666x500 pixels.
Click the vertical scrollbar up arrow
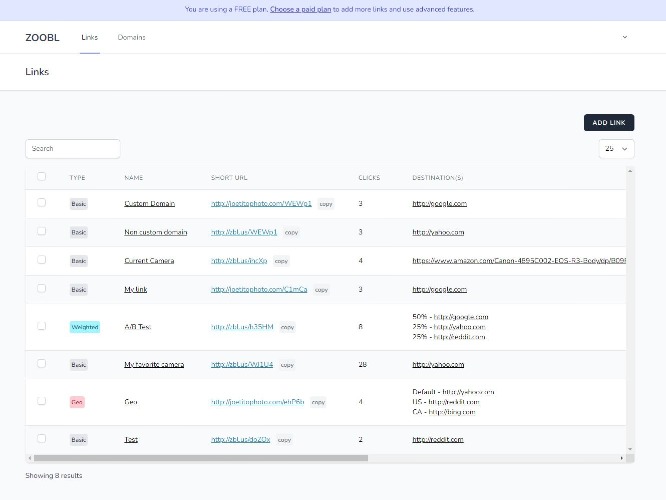pyautogui.click(x=630, y=171)
